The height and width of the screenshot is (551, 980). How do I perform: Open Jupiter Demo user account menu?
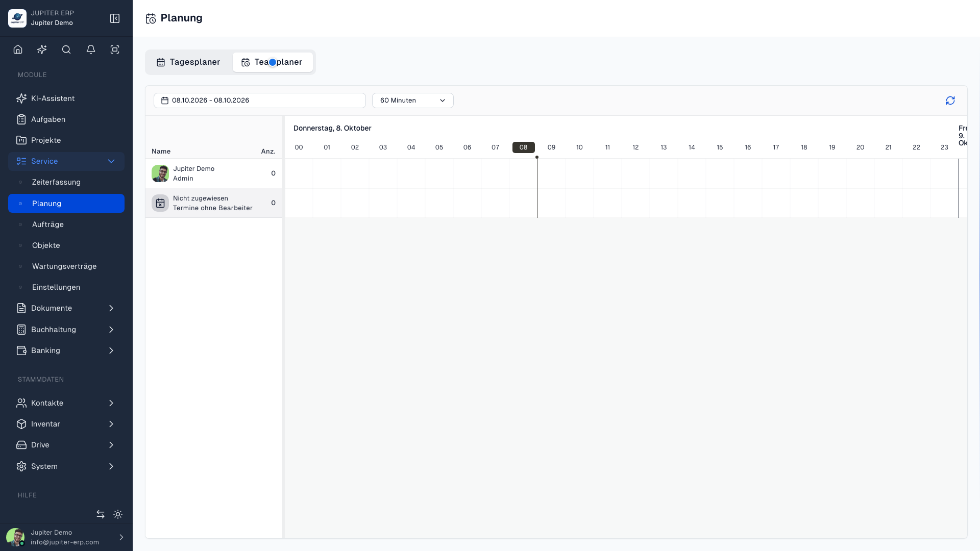(66, 537)
